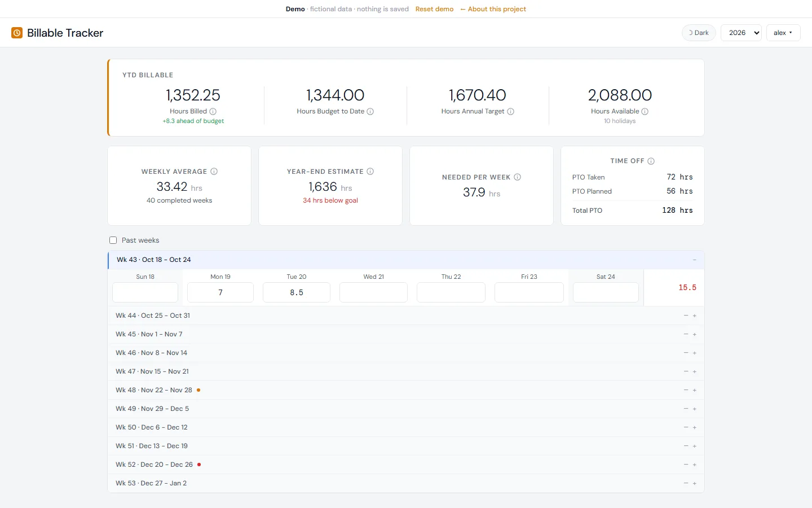Screen dimensions: 812x508
Task: Click the Billable Tracker app title
Action: [65, 33]
